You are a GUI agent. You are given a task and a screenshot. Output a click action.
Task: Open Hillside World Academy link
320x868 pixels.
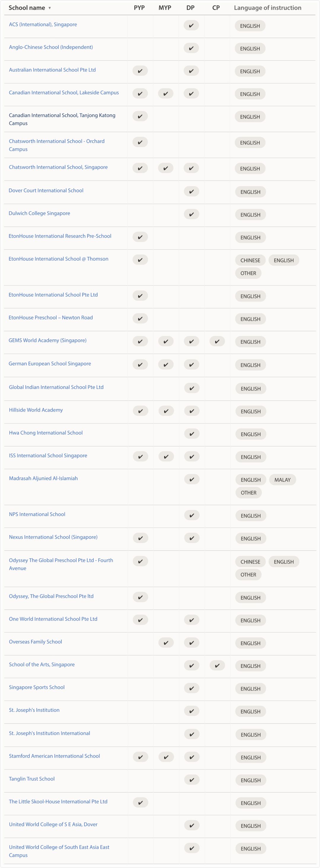pos(36,410)
